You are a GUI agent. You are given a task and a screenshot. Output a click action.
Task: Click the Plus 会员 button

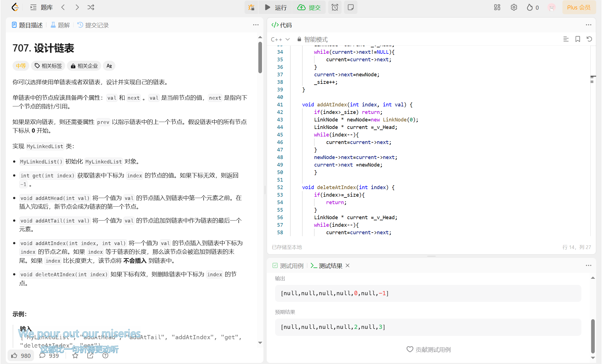(579, 7)
